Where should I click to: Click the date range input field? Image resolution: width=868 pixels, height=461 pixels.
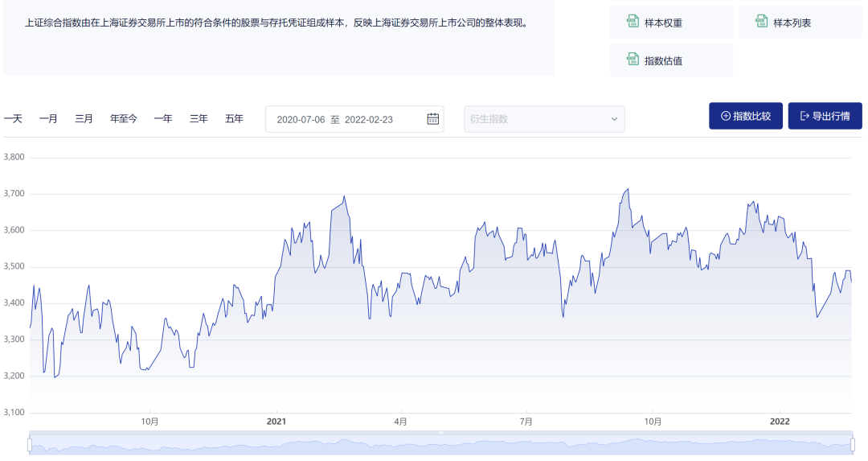coord(354,119)
